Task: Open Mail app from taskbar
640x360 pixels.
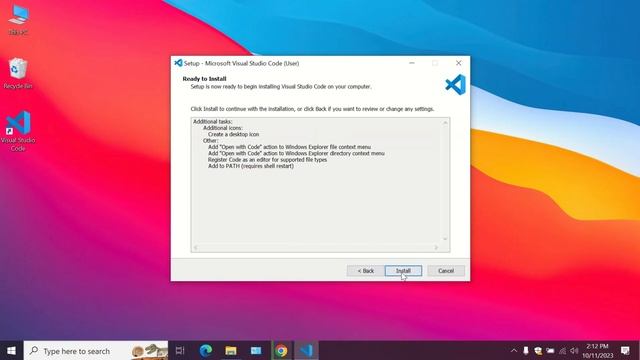Action: click(256, 351)
